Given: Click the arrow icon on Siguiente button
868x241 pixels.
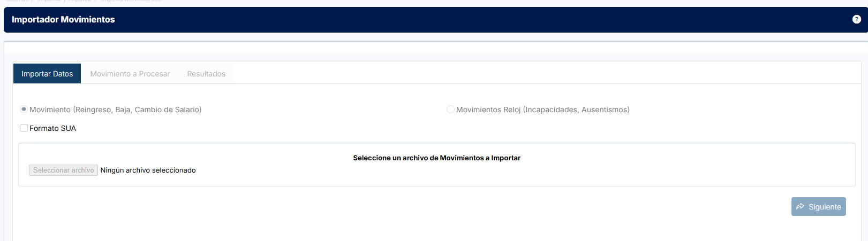Looking at the screenshot, I should point(801,207).
